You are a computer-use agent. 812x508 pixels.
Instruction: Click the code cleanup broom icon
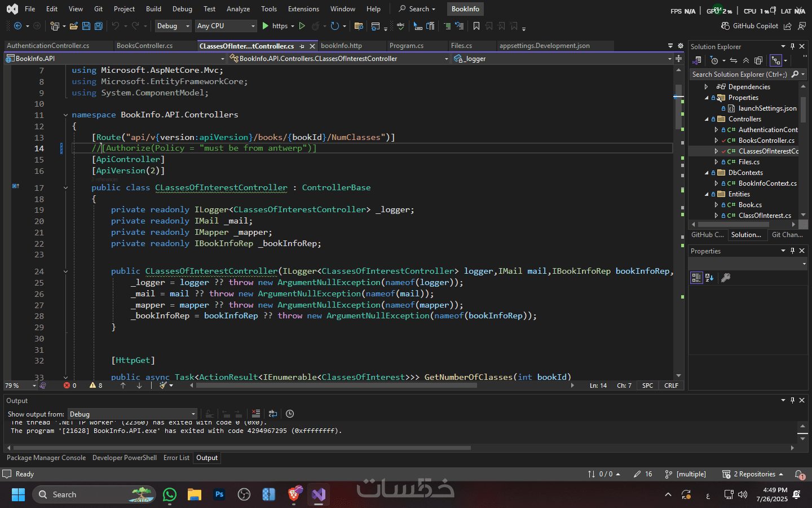(x=163, y=386)
